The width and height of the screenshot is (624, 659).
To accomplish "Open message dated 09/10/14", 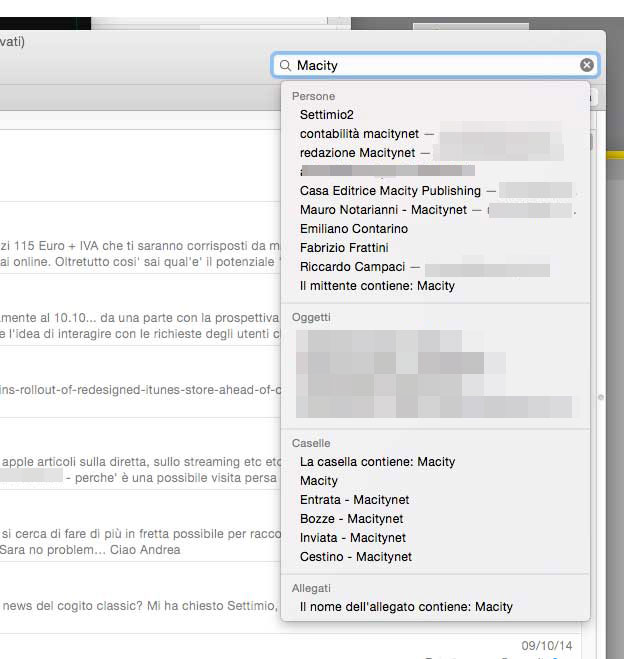I will (x=291, y=646).
